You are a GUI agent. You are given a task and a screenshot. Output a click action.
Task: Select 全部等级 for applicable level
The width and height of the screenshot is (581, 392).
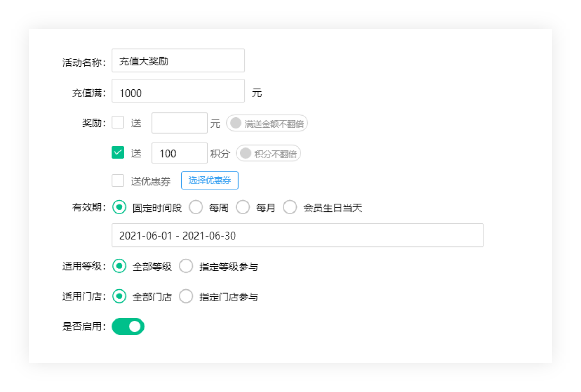(x=119, y=266)
